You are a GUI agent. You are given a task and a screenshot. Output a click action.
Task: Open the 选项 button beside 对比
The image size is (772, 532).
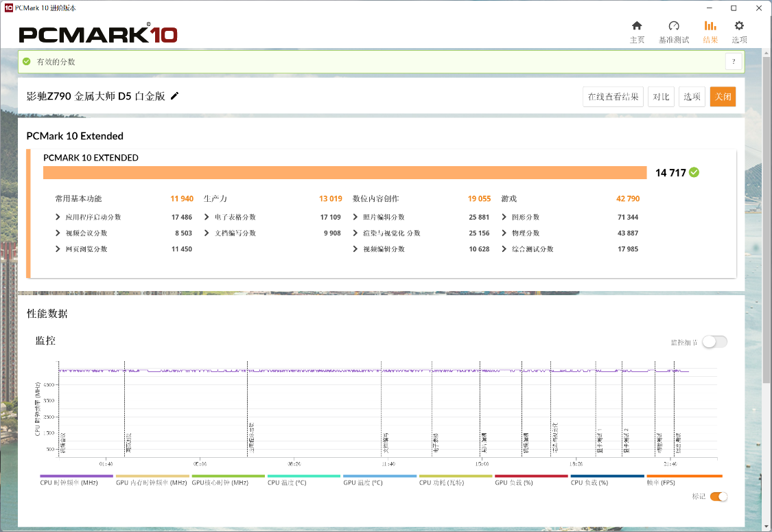692,97
